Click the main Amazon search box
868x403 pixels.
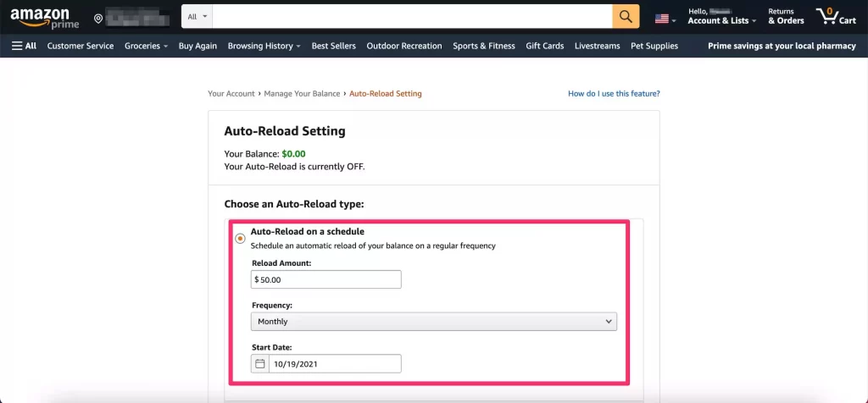click(x=412, y=17)
